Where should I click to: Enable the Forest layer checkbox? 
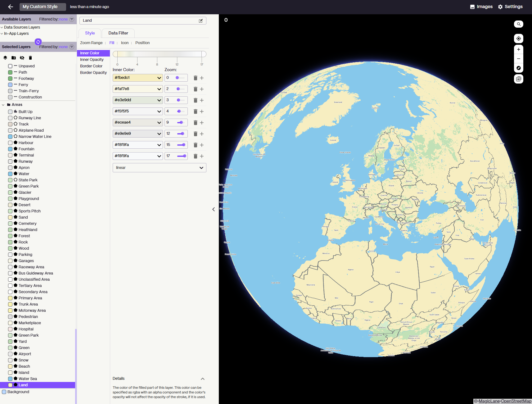click(10, 236)
